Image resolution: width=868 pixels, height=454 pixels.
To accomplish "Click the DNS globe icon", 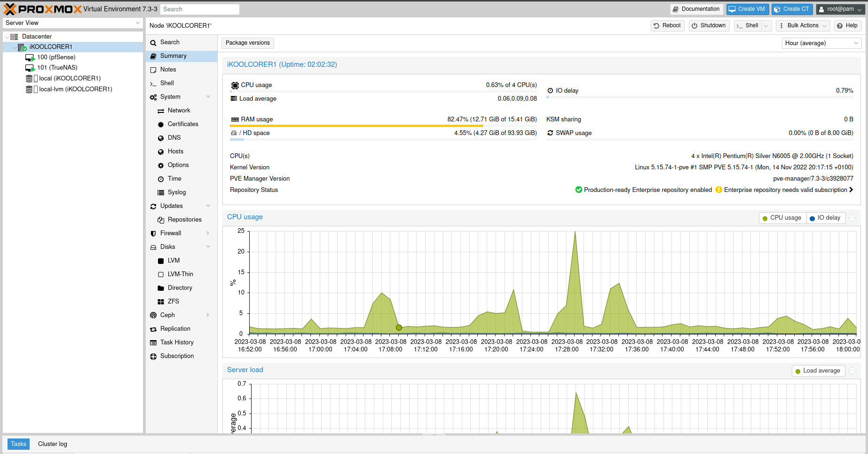I will pyautogui.click(x=161, y=138).
